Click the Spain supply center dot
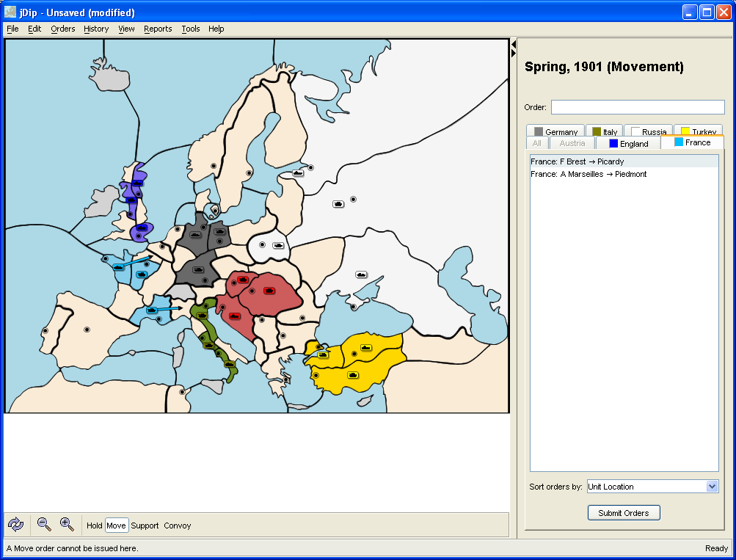This screenshot has width=736, height=560. pyautogui.click(x=87, y=330)
